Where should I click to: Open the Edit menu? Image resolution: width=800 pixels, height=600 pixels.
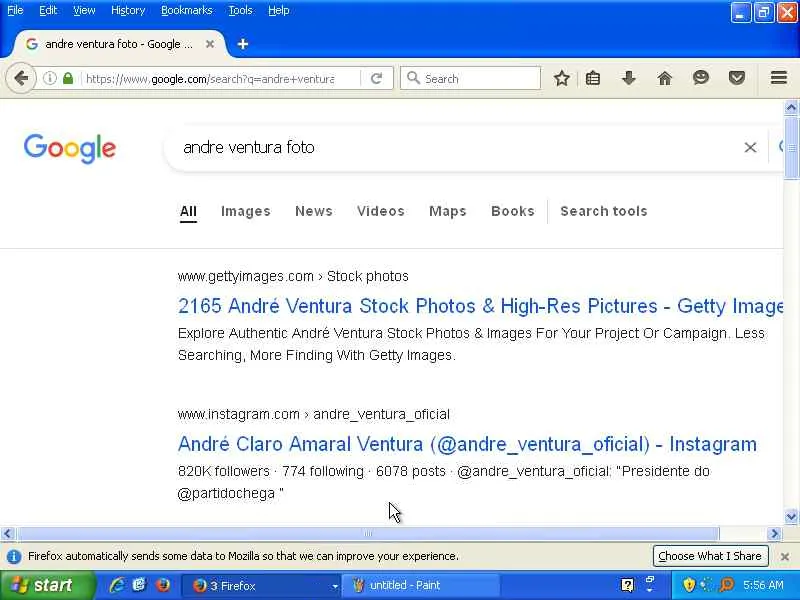pyautogui.click(x=48, y=10)
